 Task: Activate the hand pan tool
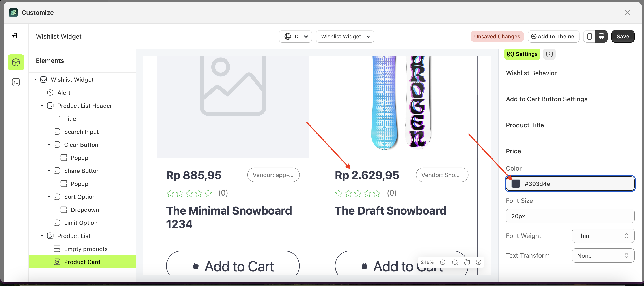pyautogui.click(x=467, y=262)
